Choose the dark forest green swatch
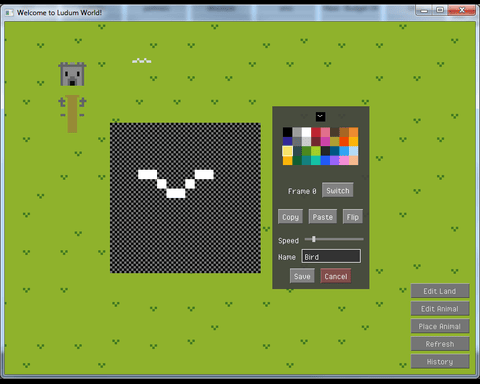 coord(297,160)
